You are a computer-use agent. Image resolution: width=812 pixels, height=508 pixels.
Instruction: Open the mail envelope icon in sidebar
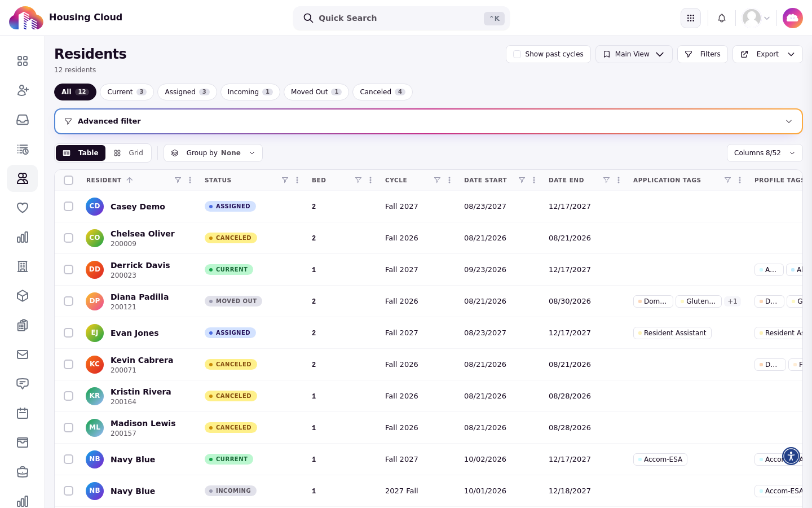(23, 354)
